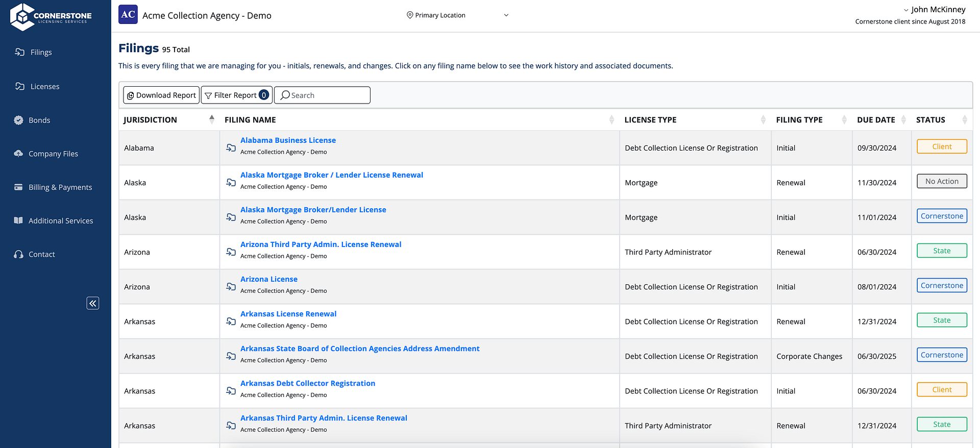Image resolution: width=980 pixels, height=448 pixels.
Task: Click filing icon beside Arkansas Address Amendment
Action: pyautogui.click(x=231, y=356)
